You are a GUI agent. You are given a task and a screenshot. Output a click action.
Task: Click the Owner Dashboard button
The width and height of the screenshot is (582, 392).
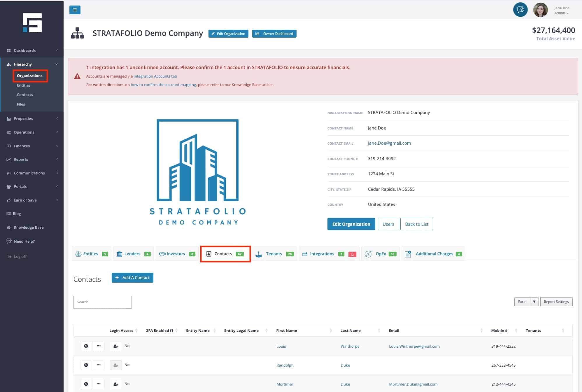274,34
